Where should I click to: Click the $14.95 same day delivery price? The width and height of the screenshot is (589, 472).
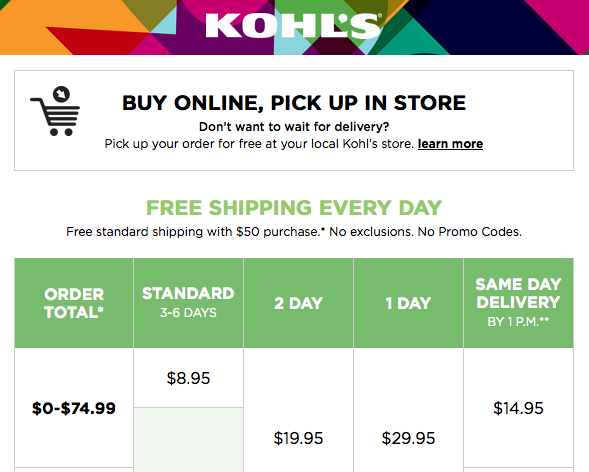518,408
